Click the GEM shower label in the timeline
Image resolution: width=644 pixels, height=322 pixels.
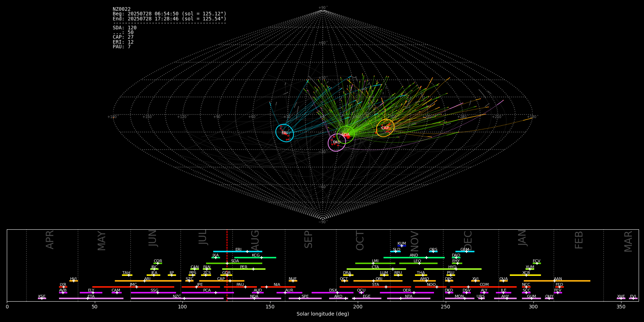tap(465, 250)
